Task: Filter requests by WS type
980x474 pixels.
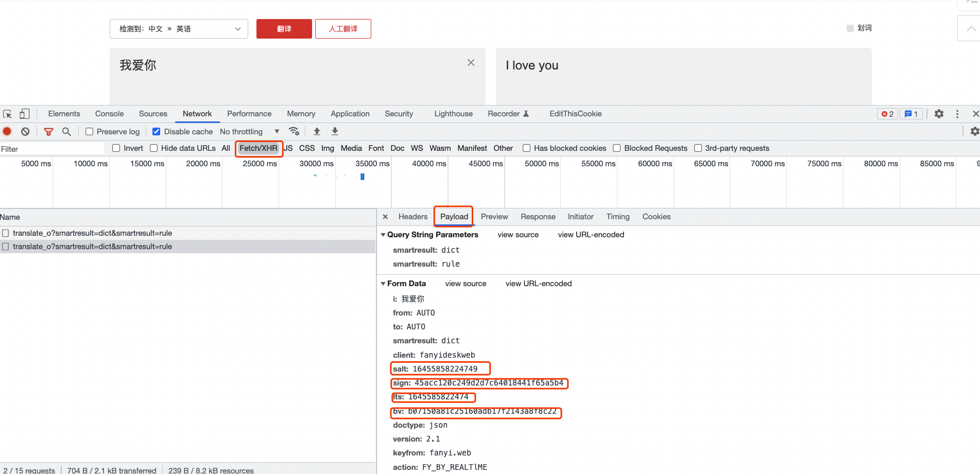Action: (x=417, y=148)
